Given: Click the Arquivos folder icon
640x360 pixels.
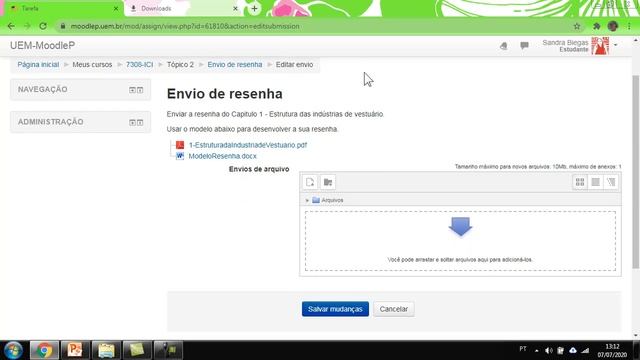Looking at the screenshot, I should tap(316, 200).
